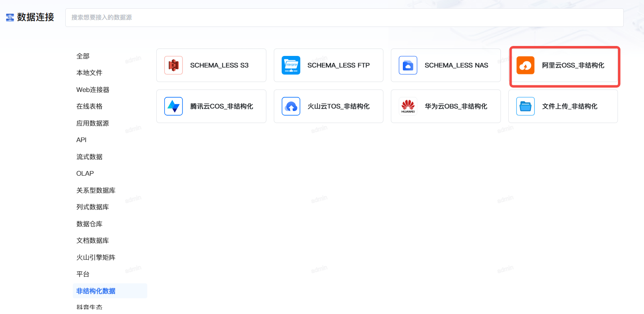
Task: Show 全部 data source category
Action: [x=83, y=56]
